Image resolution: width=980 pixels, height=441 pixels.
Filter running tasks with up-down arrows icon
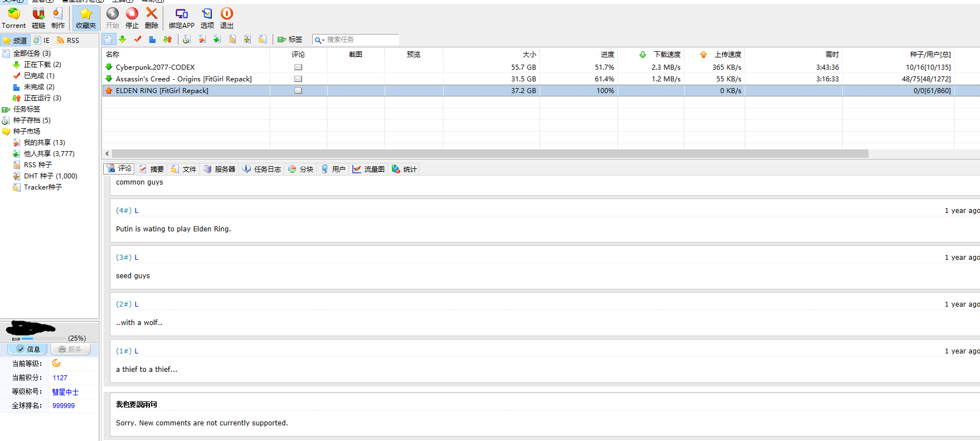coord(167,39)
